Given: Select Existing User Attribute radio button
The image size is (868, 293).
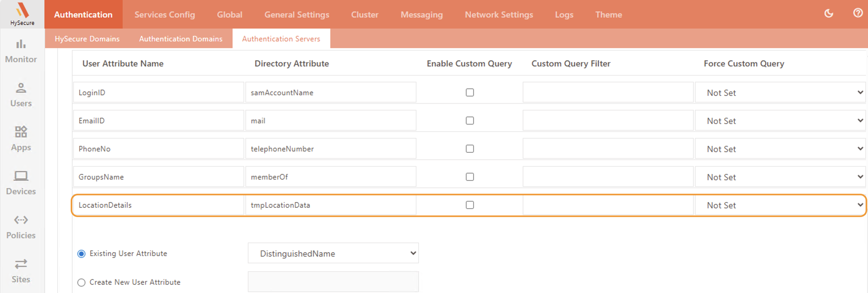Looking at the screenshot, I should click(82, 254).
